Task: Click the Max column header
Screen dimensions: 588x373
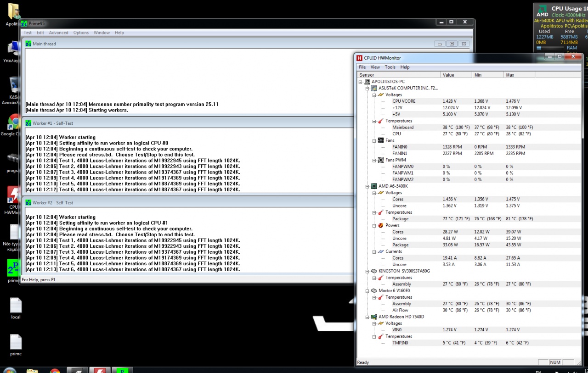Action: (520, 75)
